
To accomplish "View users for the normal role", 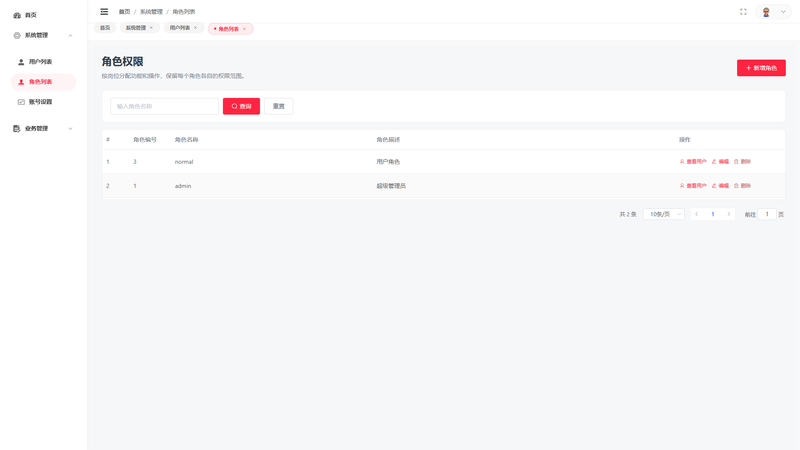I will [693, 162].
